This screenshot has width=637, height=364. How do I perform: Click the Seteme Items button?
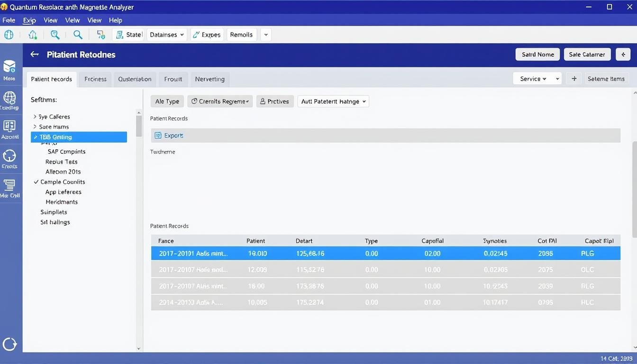point(606,79)
